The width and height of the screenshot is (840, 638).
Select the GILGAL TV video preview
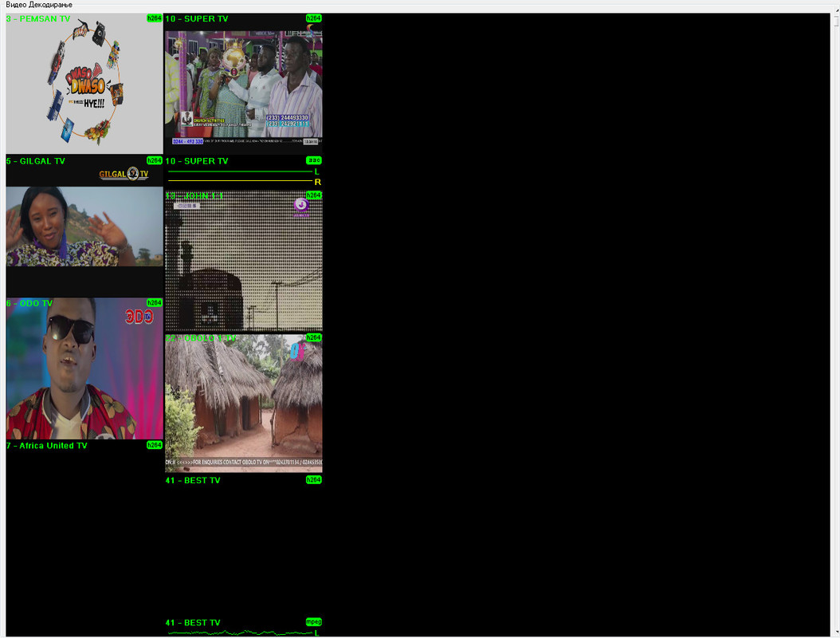[84, 226]
